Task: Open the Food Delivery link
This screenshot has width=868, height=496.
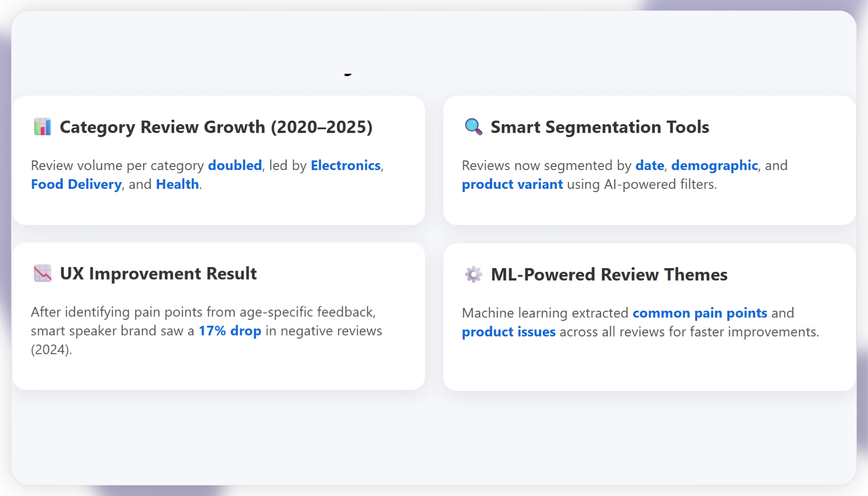Action: 76,184
